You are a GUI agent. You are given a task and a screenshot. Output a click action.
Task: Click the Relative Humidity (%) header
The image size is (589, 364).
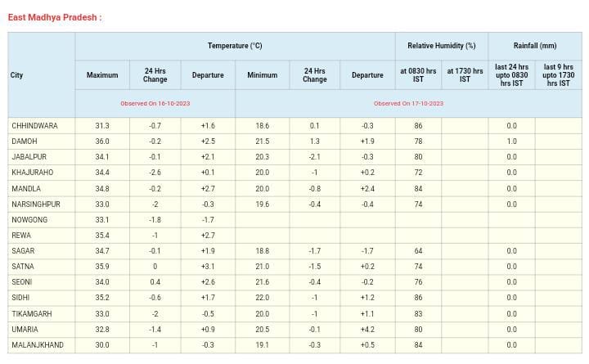click(442, 46)
